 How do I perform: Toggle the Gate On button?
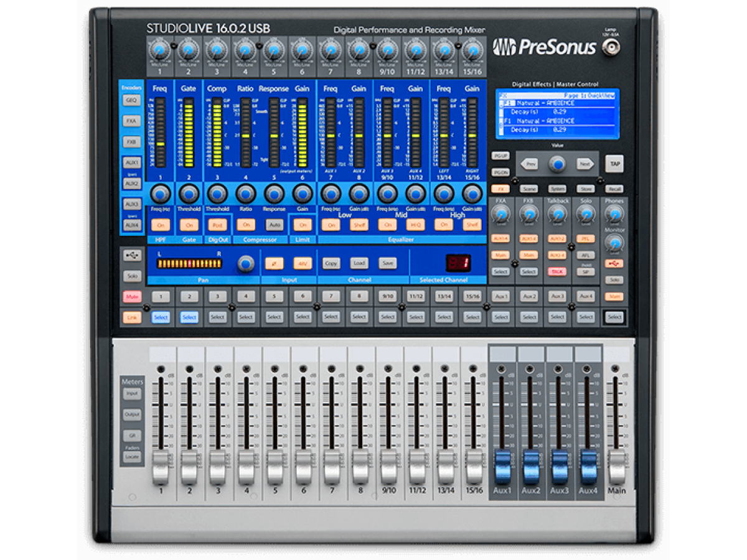coord(189,225)
